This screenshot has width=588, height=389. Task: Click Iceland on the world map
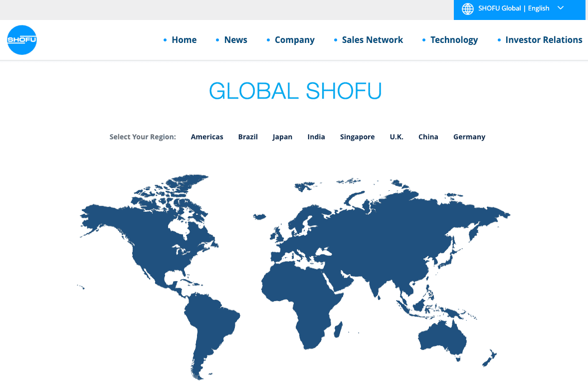(x=259, y=217)
